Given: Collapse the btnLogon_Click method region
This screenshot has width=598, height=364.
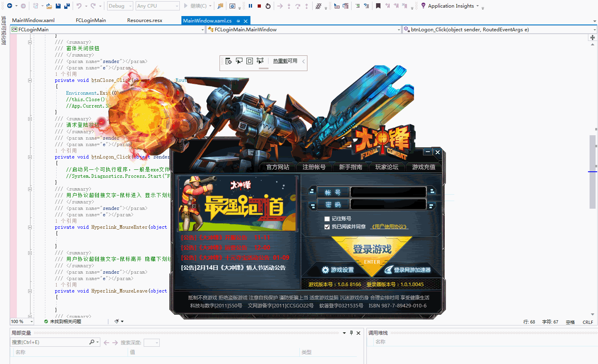Looking at the screenshot, I should (30, 157).
